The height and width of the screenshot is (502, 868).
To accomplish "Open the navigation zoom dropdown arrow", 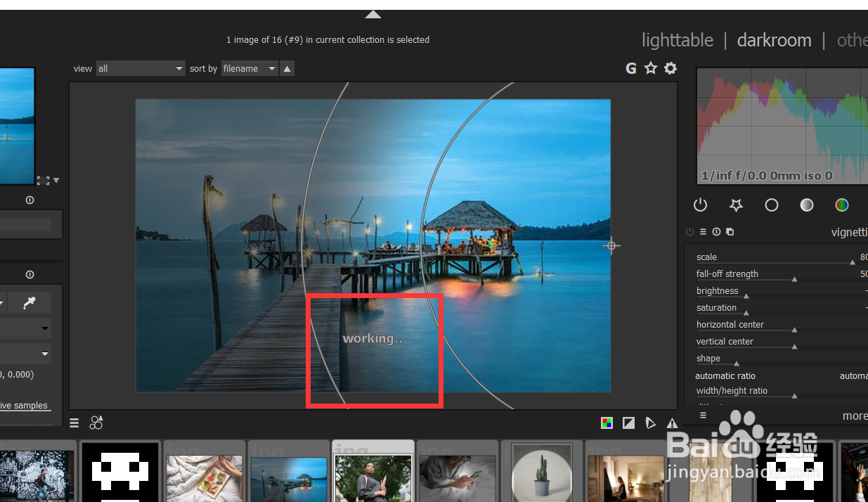I will click(56, 181).
